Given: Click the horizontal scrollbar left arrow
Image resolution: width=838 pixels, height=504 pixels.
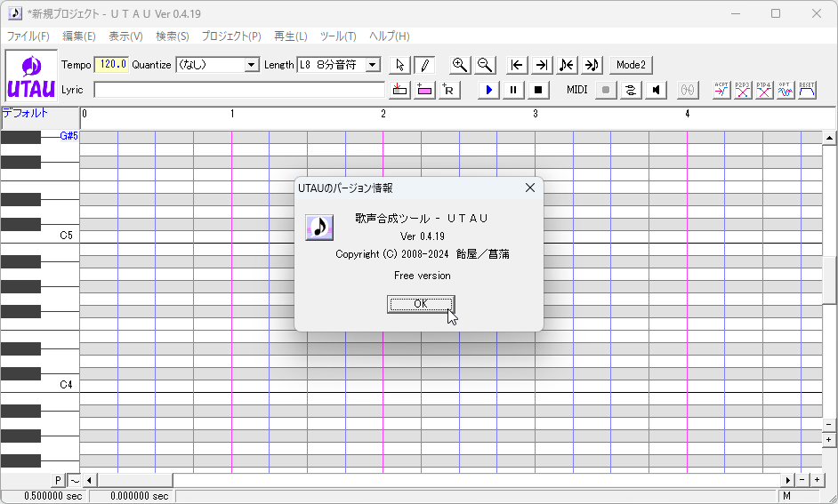Looking at the screenshot, I should pyautogui.click(x=89, y=481).
